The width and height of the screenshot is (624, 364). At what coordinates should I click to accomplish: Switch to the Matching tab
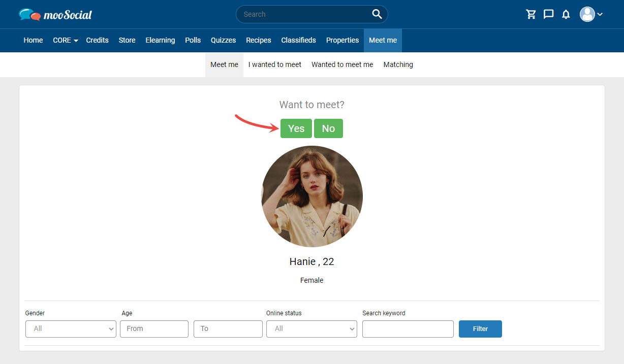(398, 64)
